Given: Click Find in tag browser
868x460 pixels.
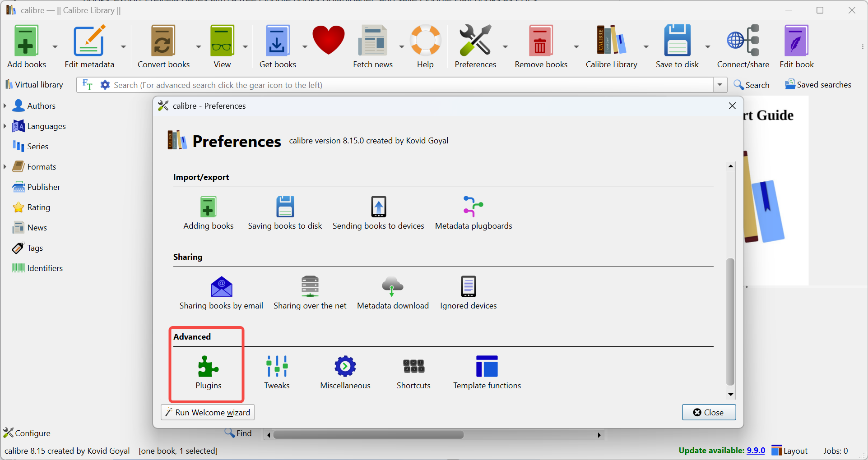Looking at the screenshot, I should [x=238, y=433].
